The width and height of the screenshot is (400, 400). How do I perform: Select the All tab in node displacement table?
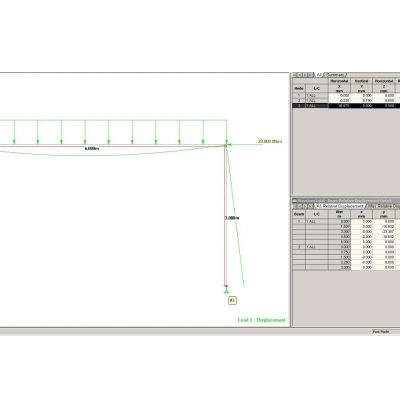319,75
